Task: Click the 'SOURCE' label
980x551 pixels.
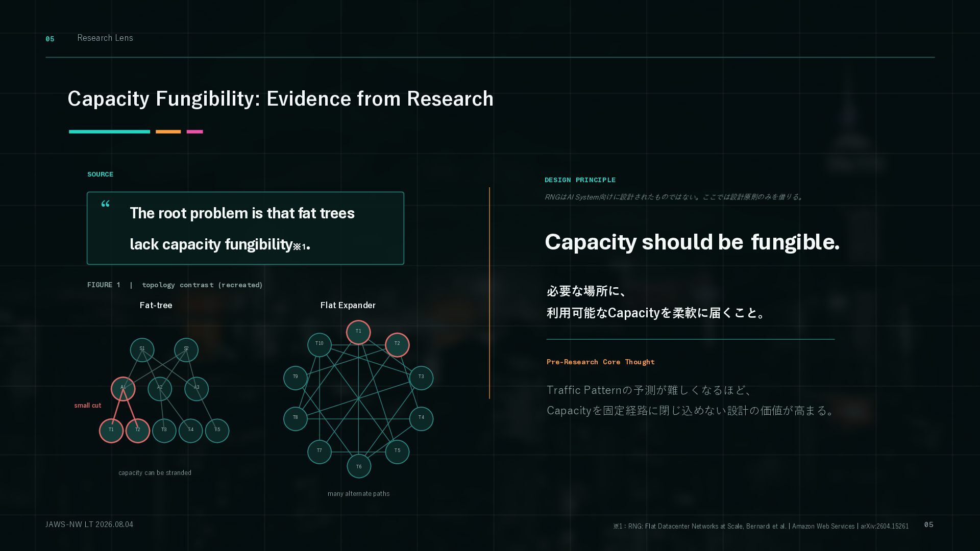Action: 100,174
